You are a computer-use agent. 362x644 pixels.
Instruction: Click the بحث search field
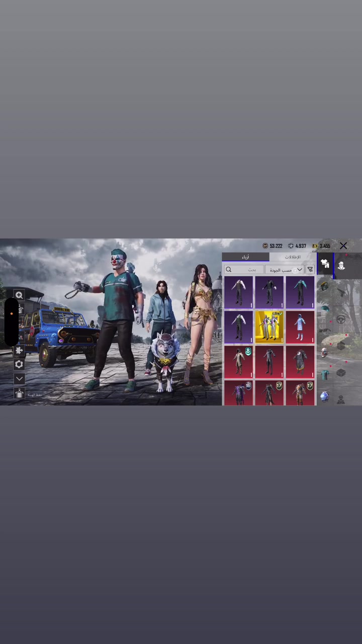pyautogui.click(x=243, y=270)
